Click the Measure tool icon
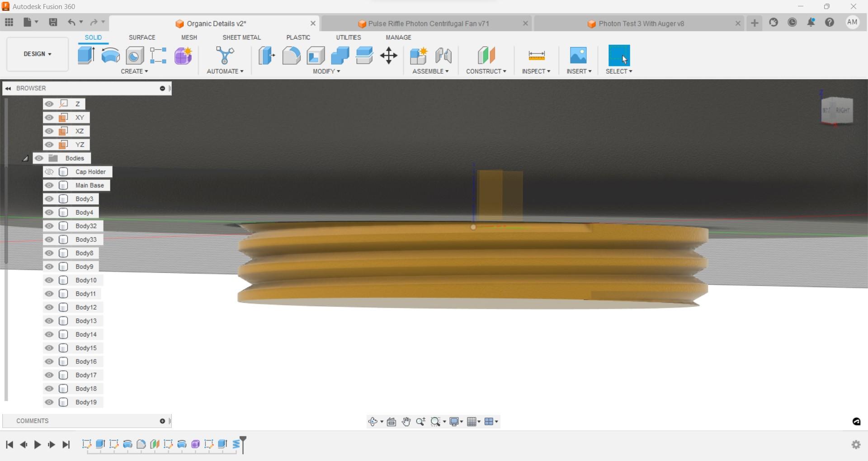 click(537, 56)
